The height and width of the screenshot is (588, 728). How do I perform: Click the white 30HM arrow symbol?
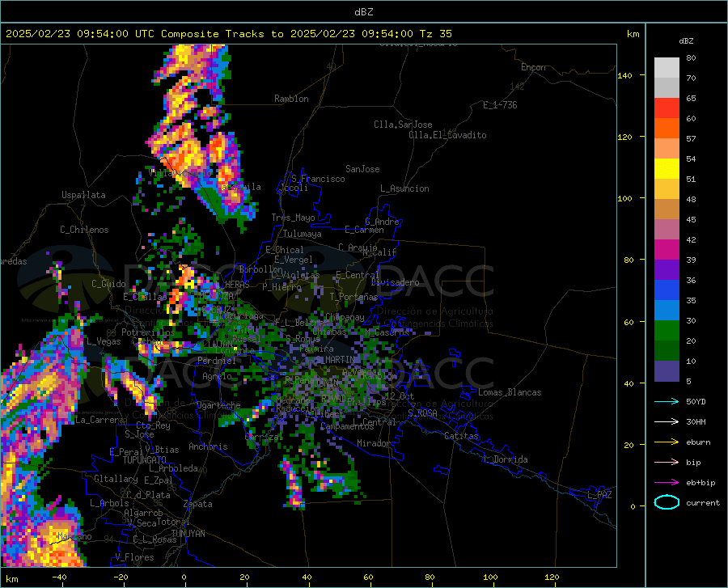pos(667,421)
